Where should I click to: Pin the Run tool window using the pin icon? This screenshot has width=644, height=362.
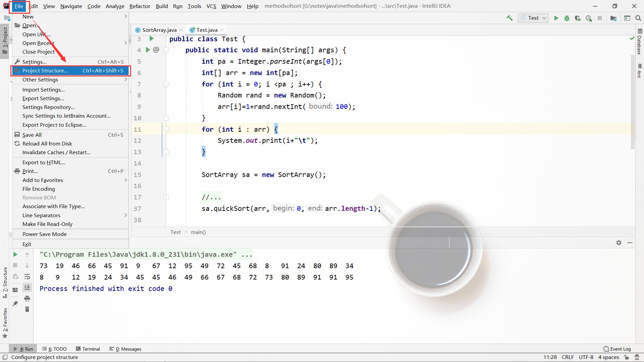(x=15, y=303)
